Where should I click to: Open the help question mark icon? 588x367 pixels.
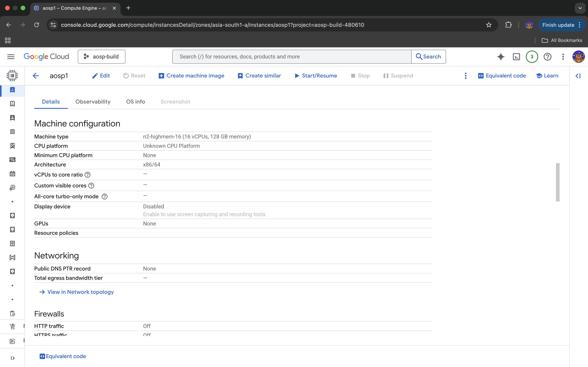547,57
